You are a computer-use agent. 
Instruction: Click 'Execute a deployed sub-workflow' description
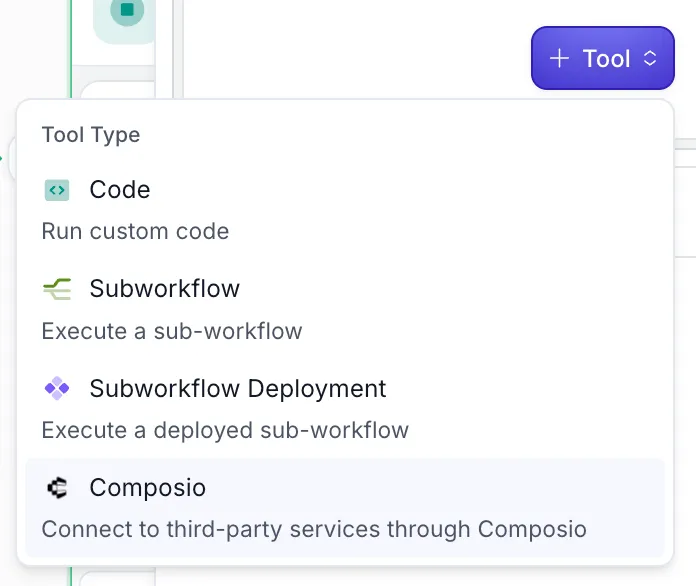coord(225,430)
